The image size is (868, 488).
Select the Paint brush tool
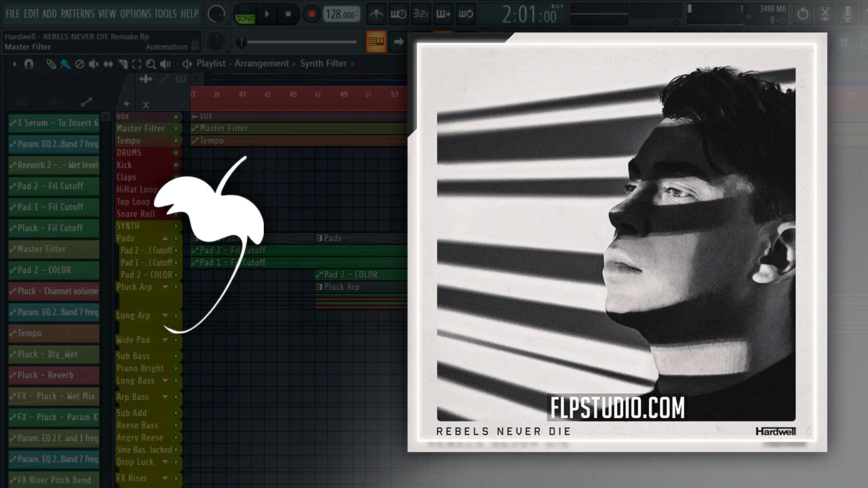[65, 64]
